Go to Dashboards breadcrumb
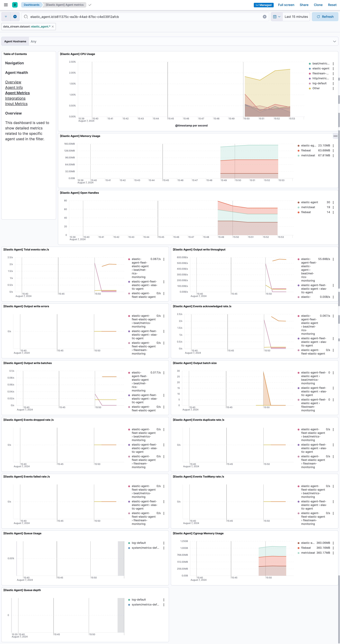Screen dimensions: 340x644 coord(32,5)
